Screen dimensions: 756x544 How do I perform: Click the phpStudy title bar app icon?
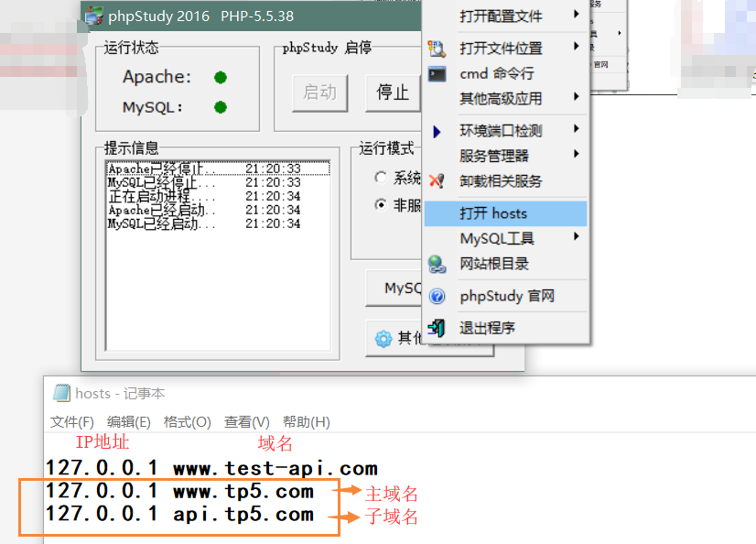point(94,16)
